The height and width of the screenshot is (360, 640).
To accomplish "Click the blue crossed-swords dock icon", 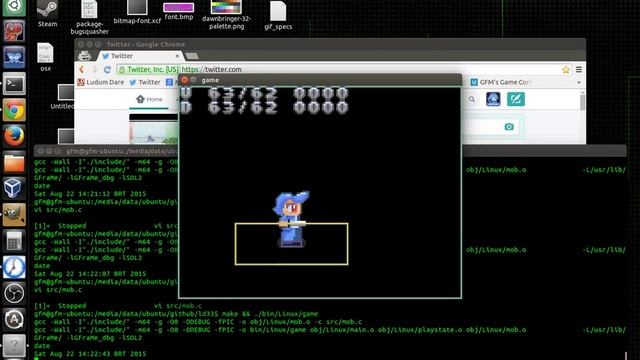I will [x=14, y=57].
